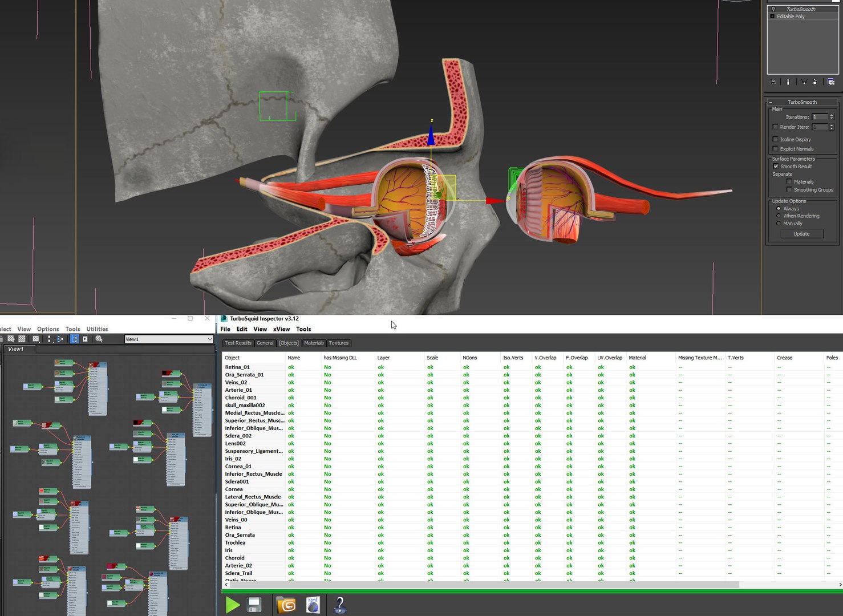The image size is (843, 616).
Task: Enable the Isoline Display checkbox
Action: click(x=775, y=139)
